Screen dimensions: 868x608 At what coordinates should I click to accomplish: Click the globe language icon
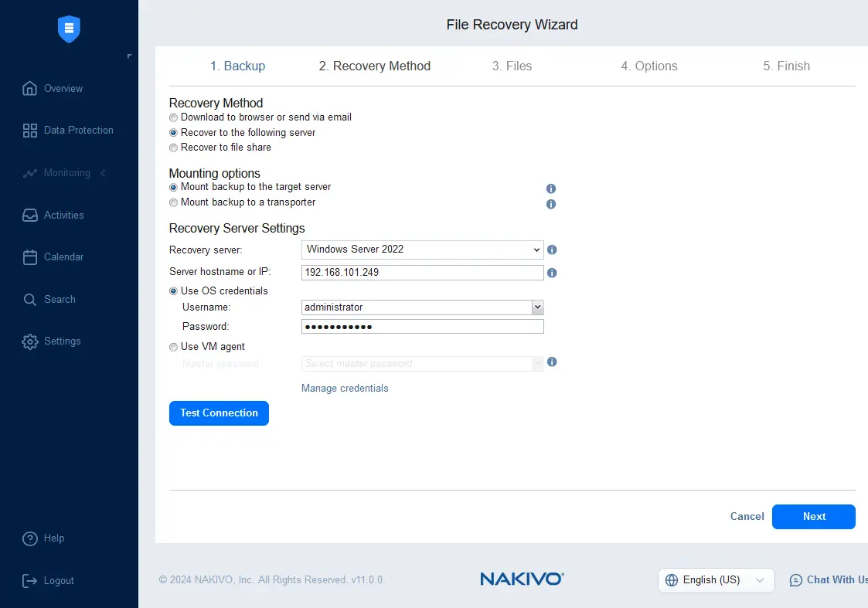tap(672, 579)
